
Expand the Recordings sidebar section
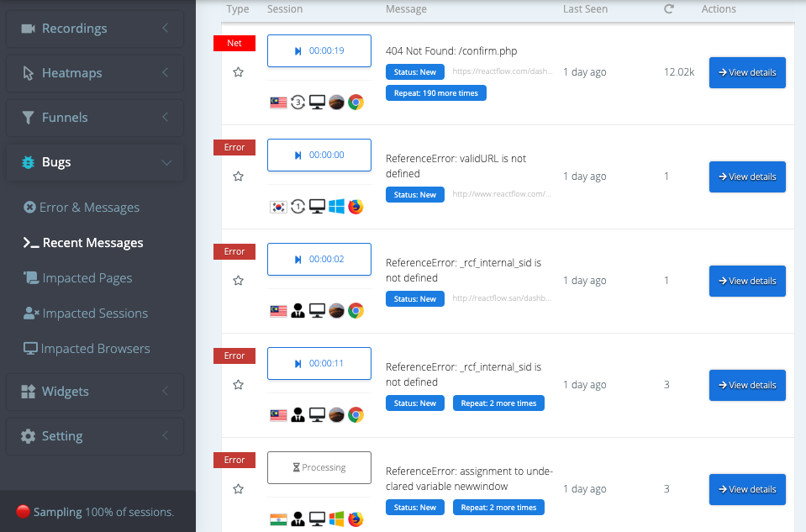point(95,29)
